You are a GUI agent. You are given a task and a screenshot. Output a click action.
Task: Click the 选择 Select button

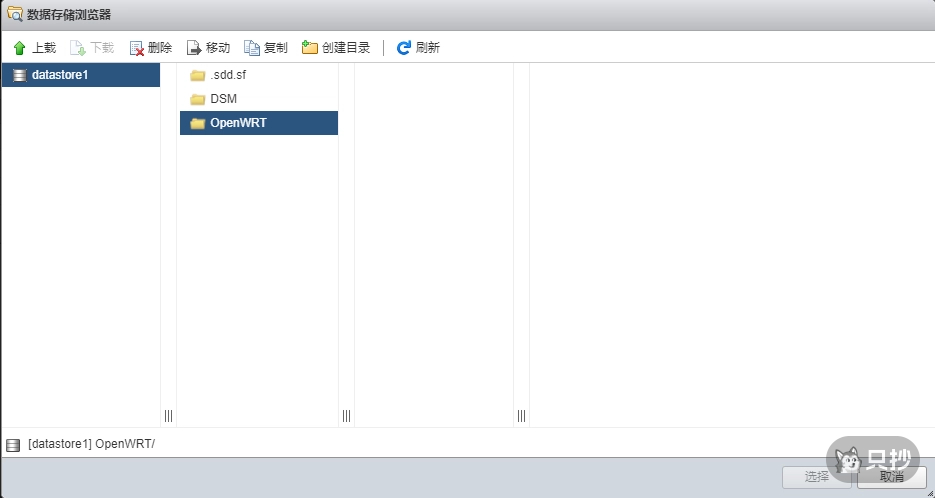coord(817,477)
